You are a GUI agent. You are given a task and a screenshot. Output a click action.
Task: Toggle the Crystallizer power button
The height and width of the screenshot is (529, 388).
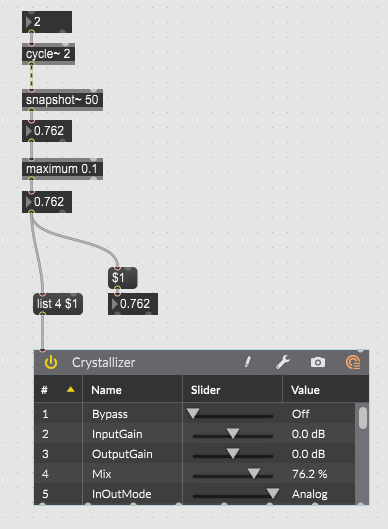[51, 363]
